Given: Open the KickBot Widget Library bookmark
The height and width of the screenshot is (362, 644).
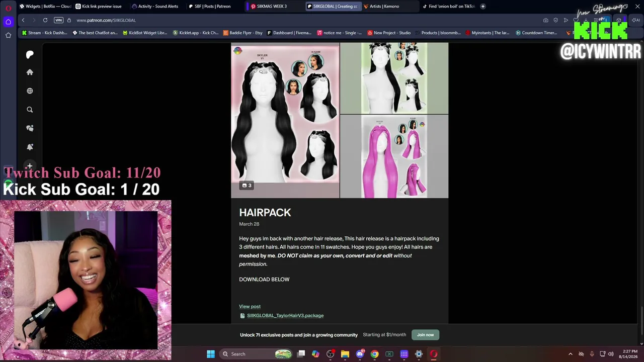Looking at the screenshot, I should coord(145,33).
